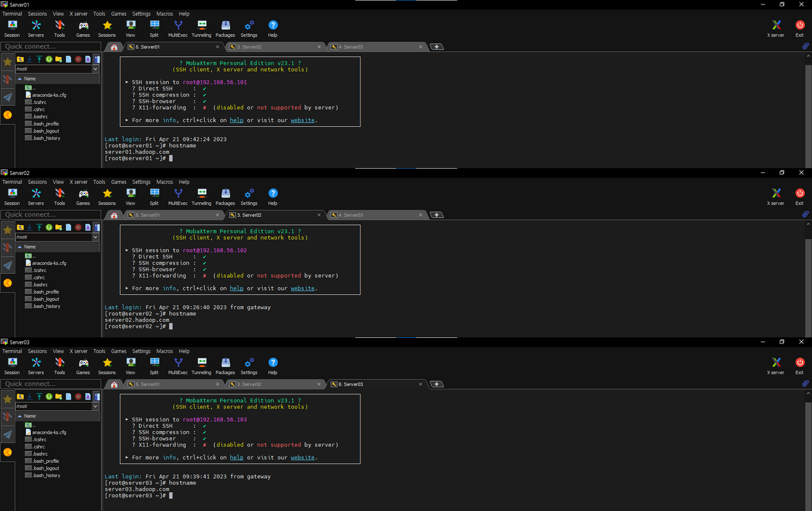Create new folder icon in Server03 file browser

tap(58, 396)
